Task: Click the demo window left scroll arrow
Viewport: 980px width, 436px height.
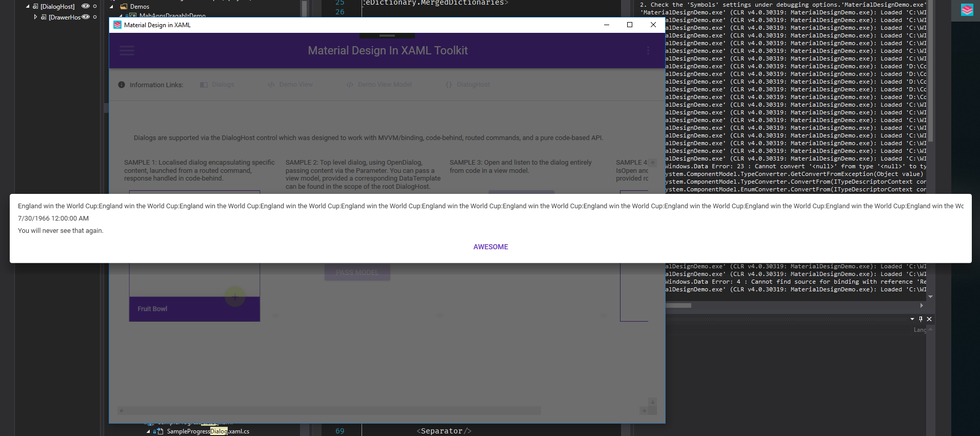Action: pos(122,410)
